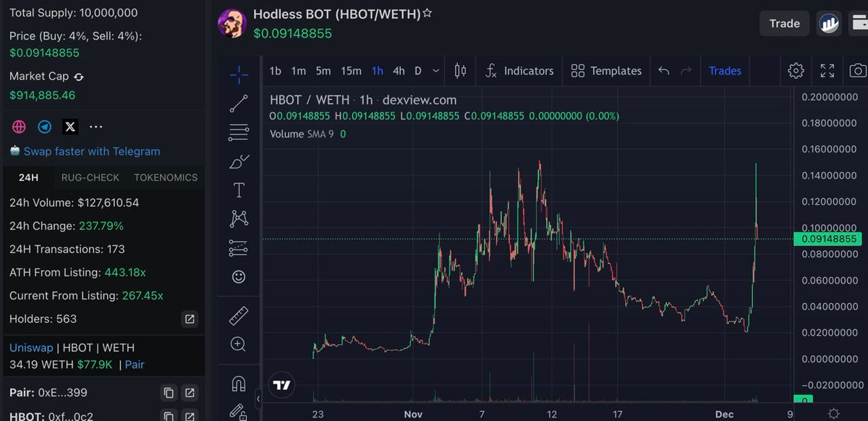Select the 1h timeframe

point(378,71)
